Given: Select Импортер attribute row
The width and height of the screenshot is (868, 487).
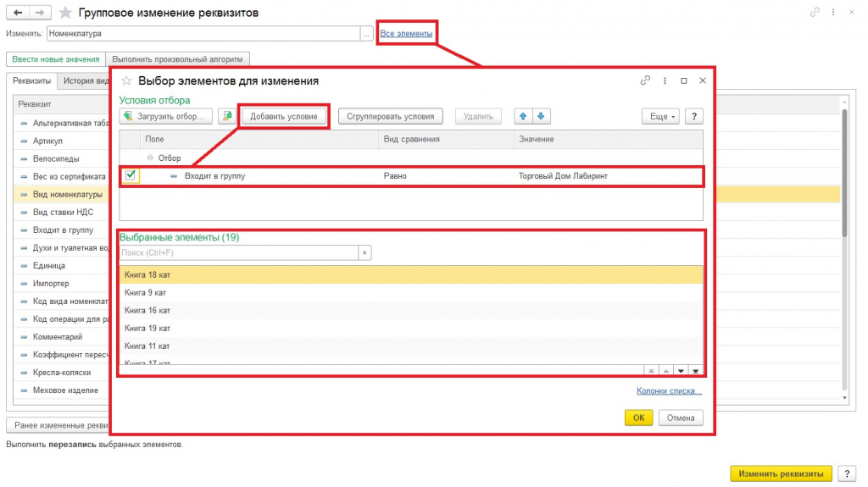Looking at the screenshot, I should coord(62,284).
